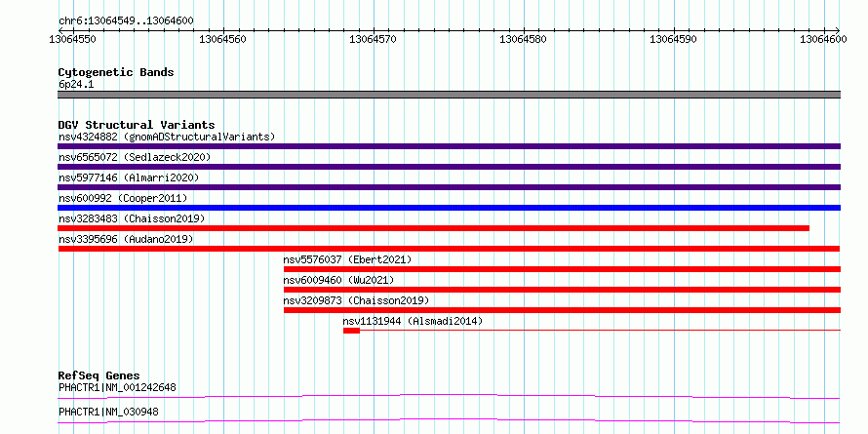Click the red bar for nsv5576037
The image size is (868, 434).
(x=562, y=269)
